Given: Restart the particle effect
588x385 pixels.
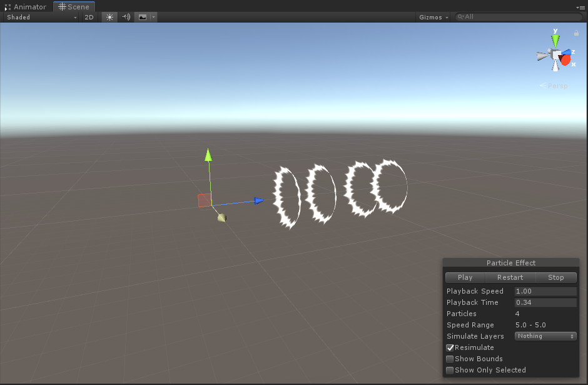Looking at the screenshot, I should 510,277.
